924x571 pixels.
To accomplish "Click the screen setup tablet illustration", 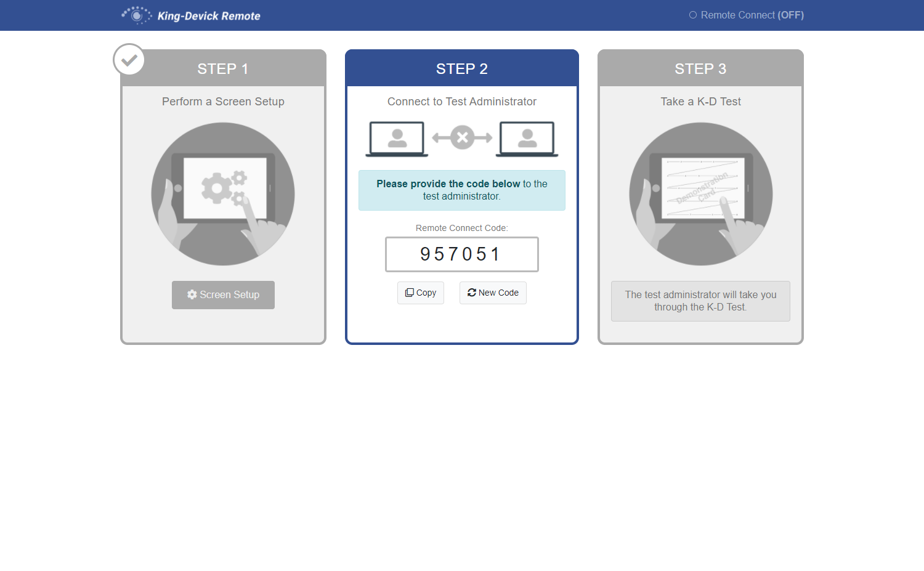I will click(223, 193).
